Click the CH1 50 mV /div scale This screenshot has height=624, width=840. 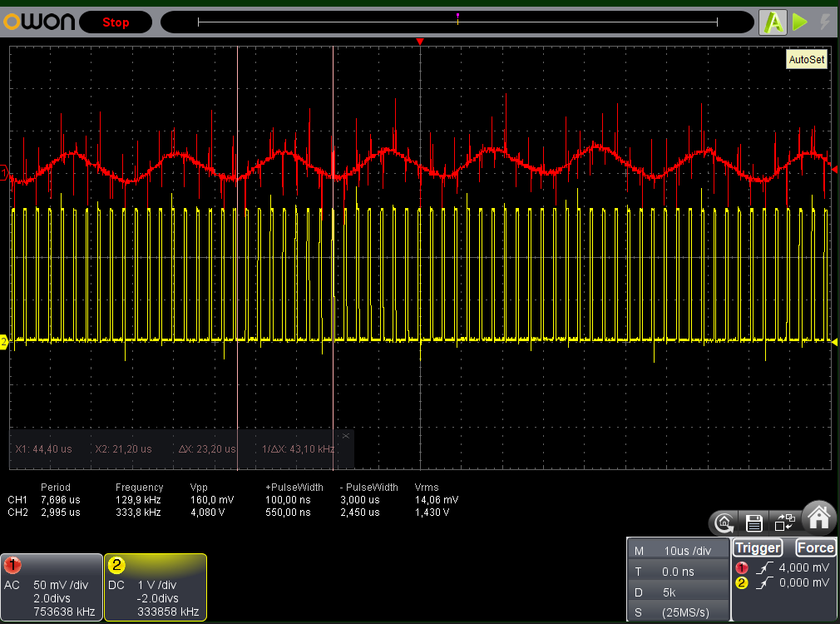(61, 585)
